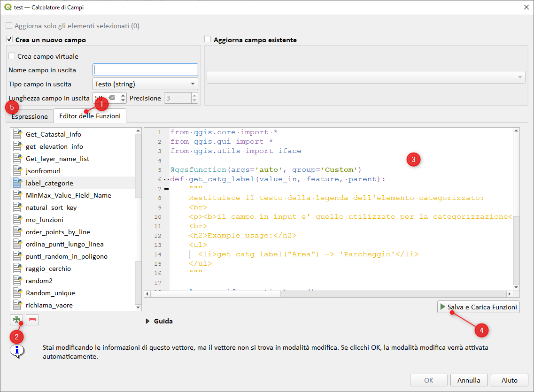Uncheck the Crea un nuovo campo checkbox
This screenshot has width=534, height=392.
(9, 40)
